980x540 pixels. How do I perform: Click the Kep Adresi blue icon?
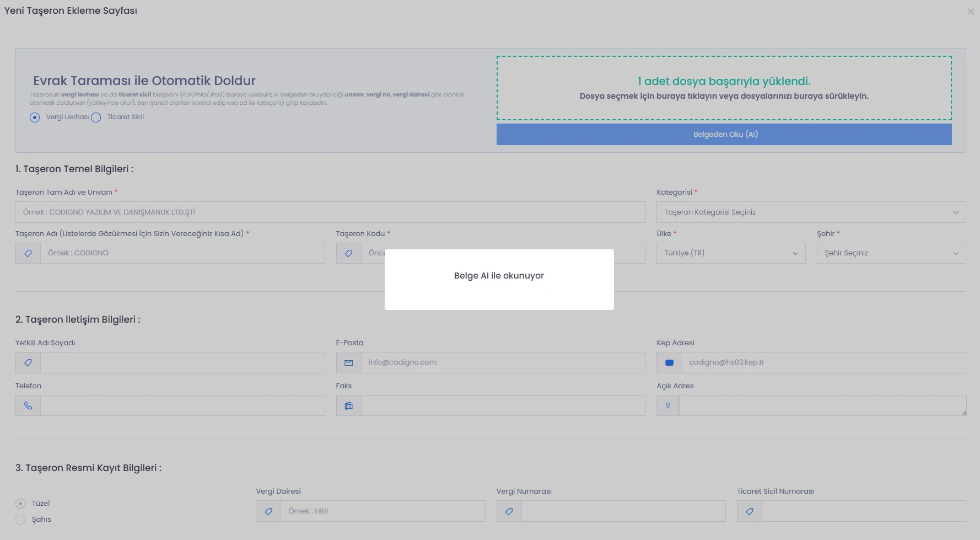tap(669, 363)
